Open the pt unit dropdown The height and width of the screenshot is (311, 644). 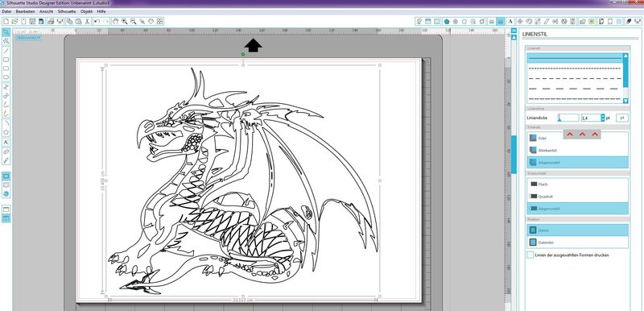(622, 118)
